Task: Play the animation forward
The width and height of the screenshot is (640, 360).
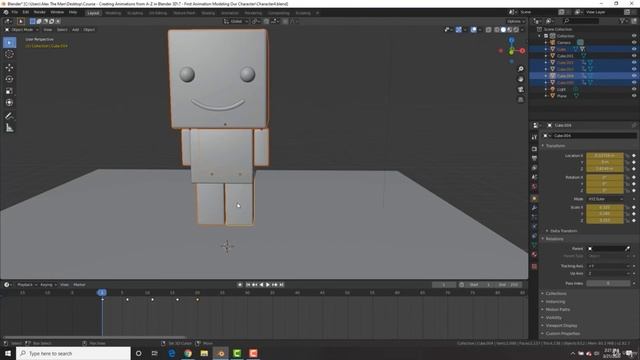Action: click(268, 284)
